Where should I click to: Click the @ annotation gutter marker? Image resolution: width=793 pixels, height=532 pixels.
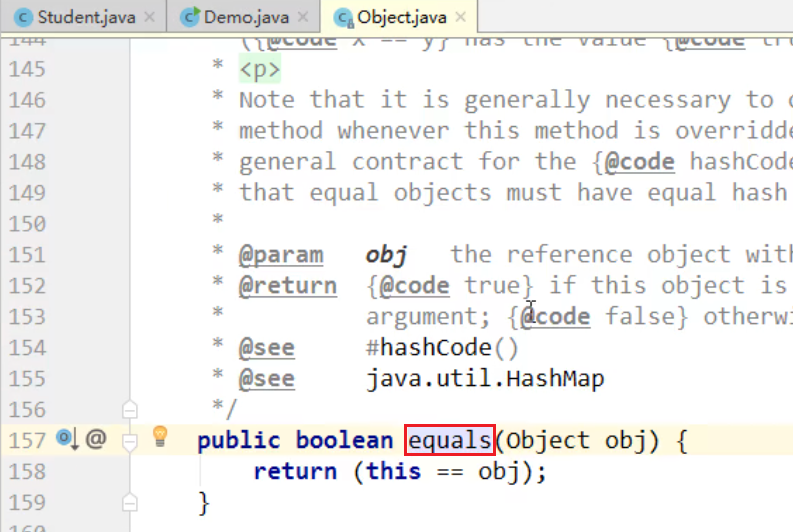coord(96,438)
